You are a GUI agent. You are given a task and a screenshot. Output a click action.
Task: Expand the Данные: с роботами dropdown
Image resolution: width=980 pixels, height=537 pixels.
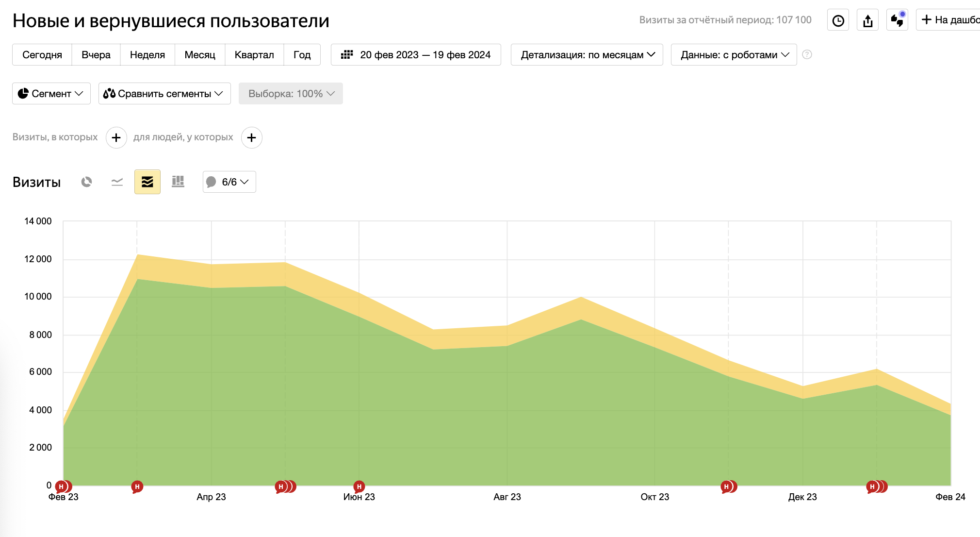click(x=734, y=54)
